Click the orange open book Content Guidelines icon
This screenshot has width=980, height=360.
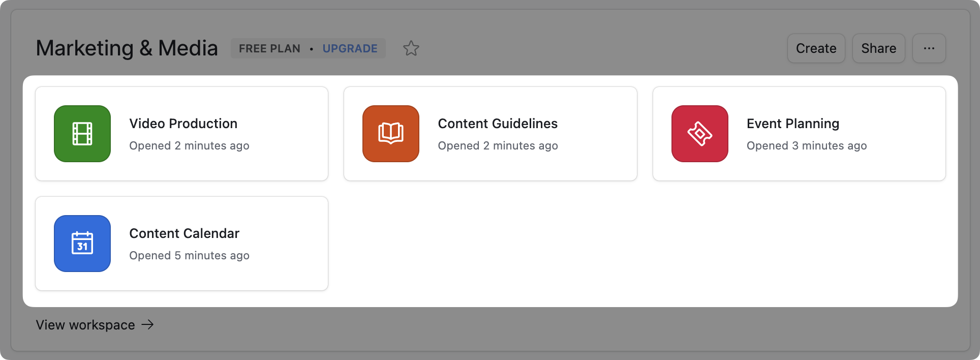pyautogui.click(x=390, y=134)
